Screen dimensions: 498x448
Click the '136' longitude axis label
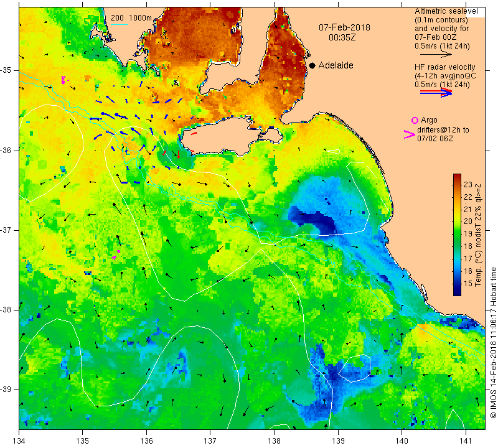point(146,441)
